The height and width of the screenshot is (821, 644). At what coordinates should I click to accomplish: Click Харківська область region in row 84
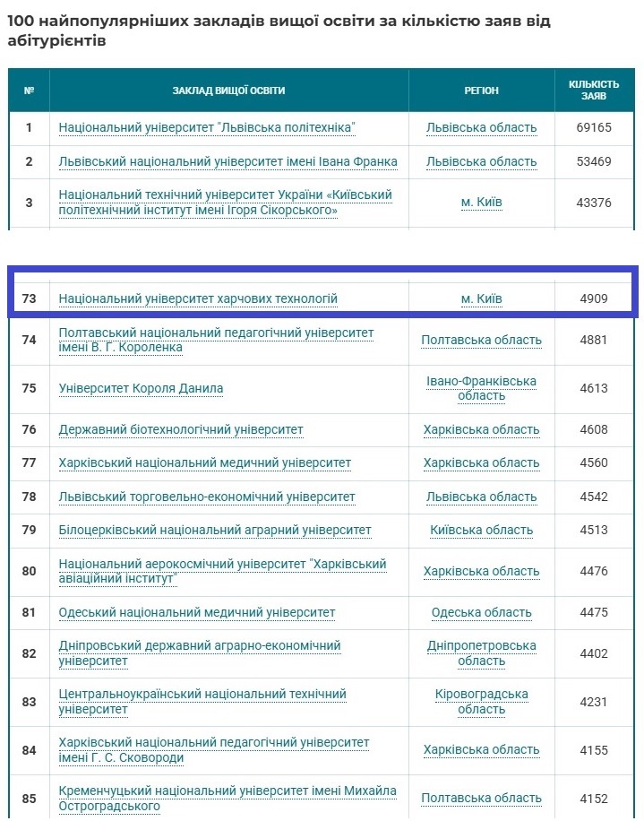coord(481,750)
